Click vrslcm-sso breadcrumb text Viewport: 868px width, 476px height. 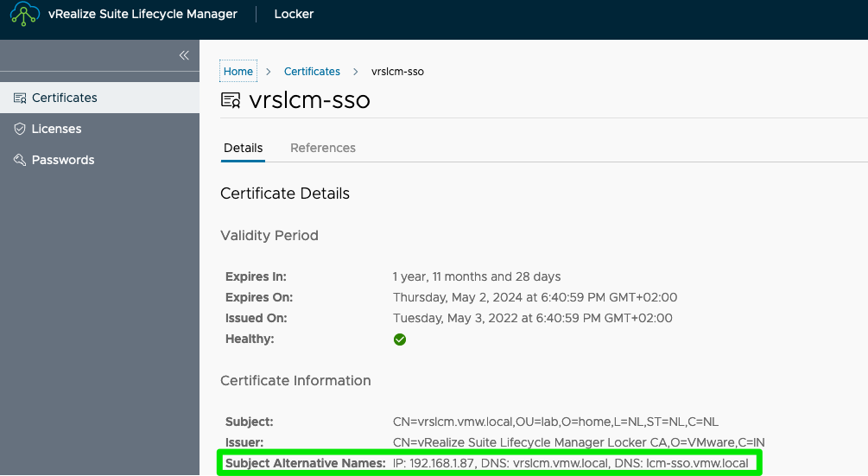click(x=397, y=72)
